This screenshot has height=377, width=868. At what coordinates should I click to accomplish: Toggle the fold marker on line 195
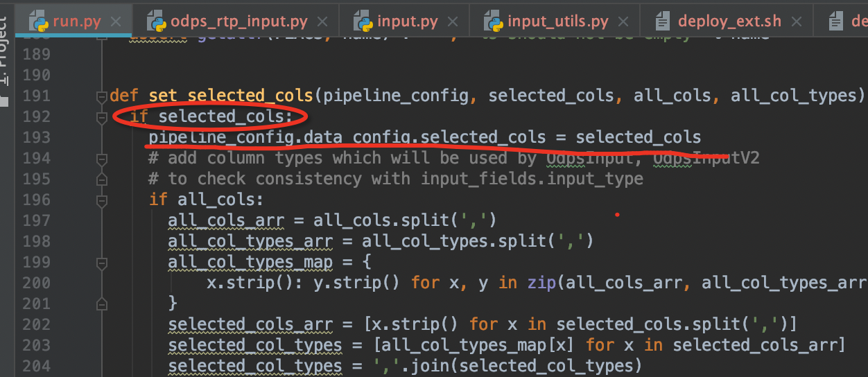(x=102, y=179)
